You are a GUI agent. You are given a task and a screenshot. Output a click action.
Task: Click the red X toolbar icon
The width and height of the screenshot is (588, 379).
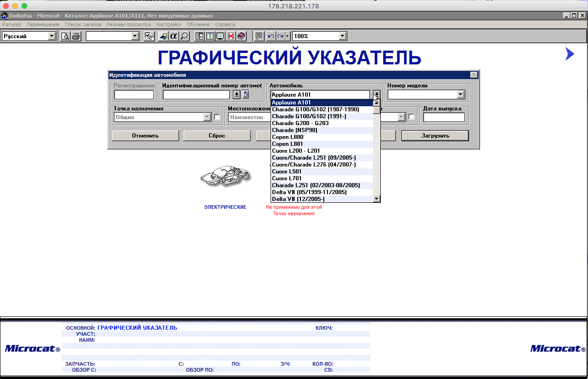tap(231, 36)
